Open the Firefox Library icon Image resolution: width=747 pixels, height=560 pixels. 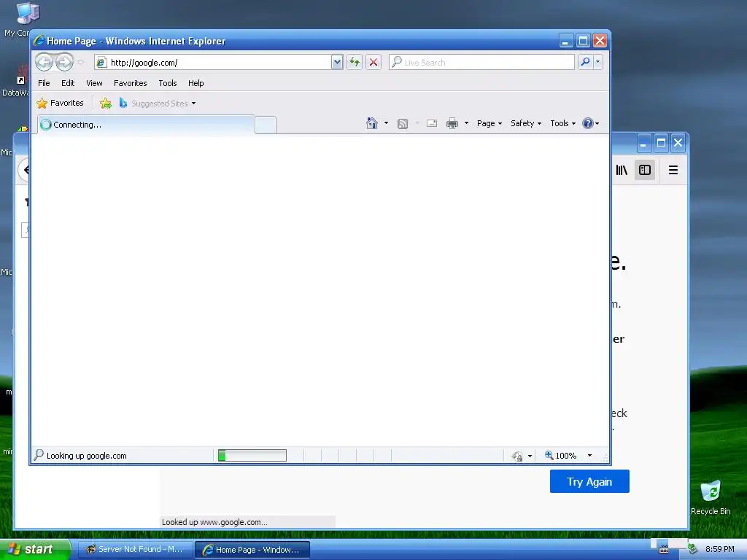(x=622, y=170)
